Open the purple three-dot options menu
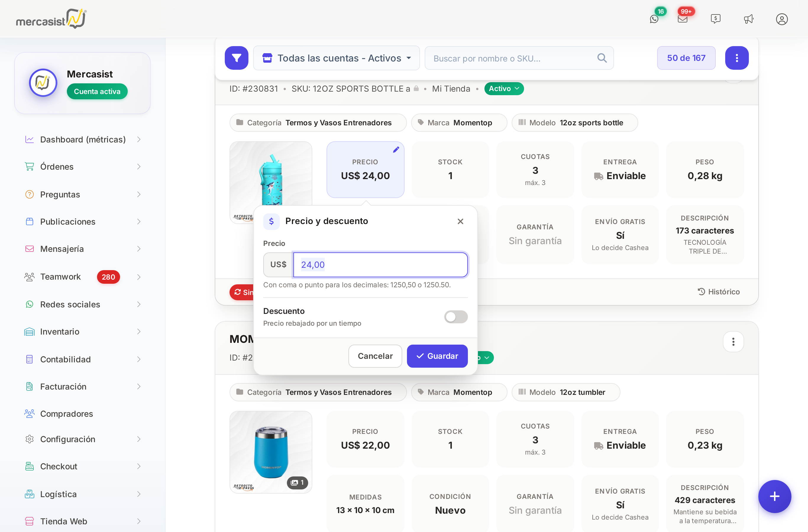The width and height of the screenshot is (808, 532). tap(736, 58)
